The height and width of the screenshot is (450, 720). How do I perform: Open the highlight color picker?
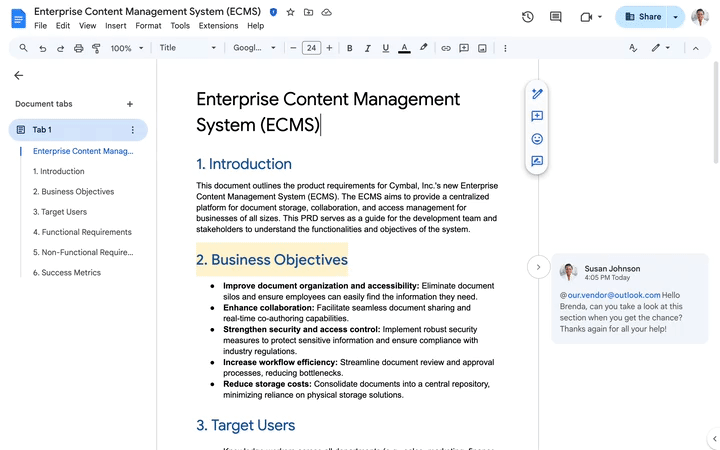(423, 48)
